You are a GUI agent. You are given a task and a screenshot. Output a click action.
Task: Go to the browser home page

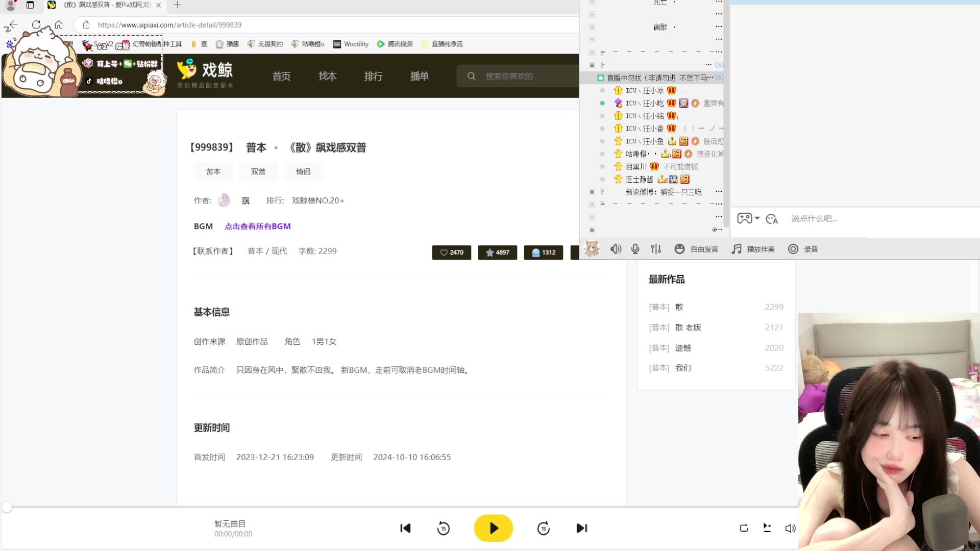[59, 24]
